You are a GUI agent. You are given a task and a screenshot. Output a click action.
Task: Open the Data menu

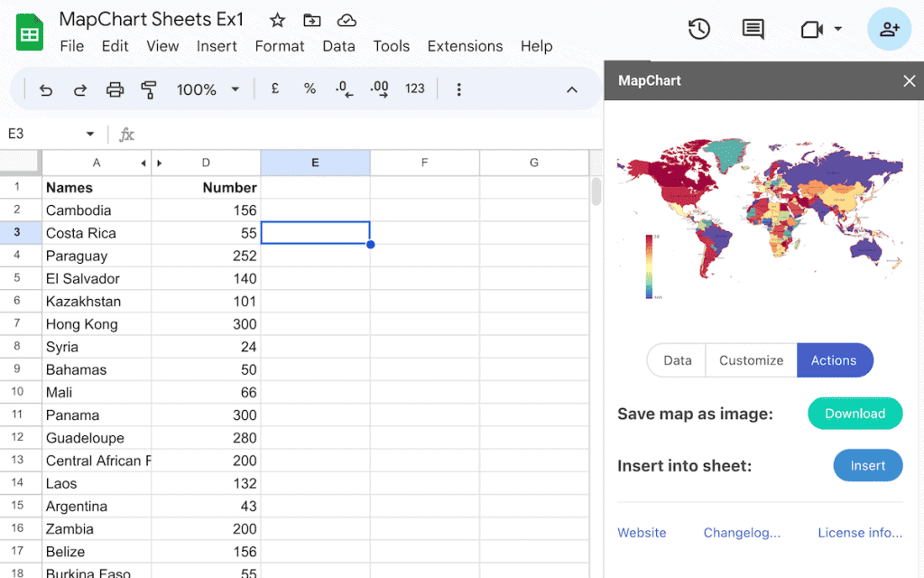[339, 46]
